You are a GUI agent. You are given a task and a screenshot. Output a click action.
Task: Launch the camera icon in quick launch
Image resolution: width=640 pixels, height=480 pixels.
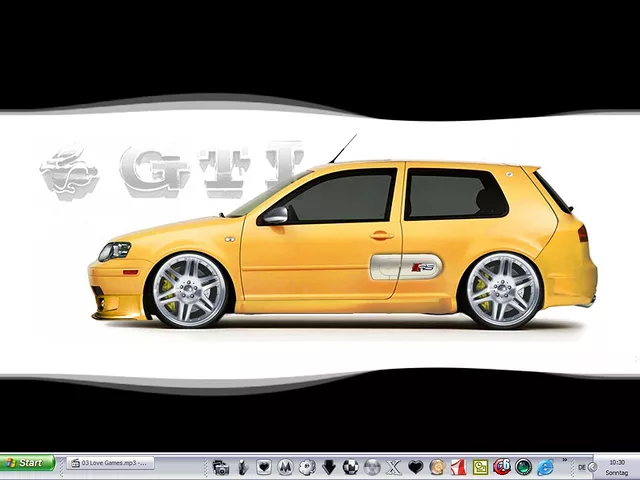pos(221,467)
